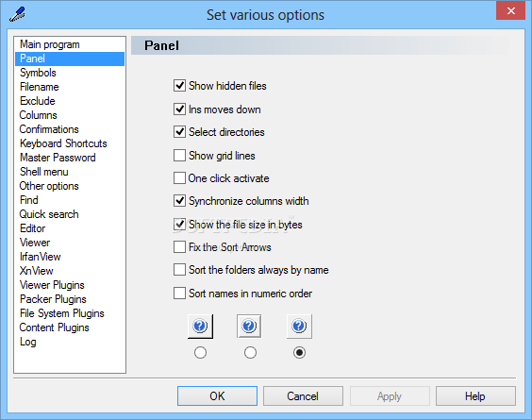Open IrfanView options
Screen dimensions: 532x420
point(70,257)
